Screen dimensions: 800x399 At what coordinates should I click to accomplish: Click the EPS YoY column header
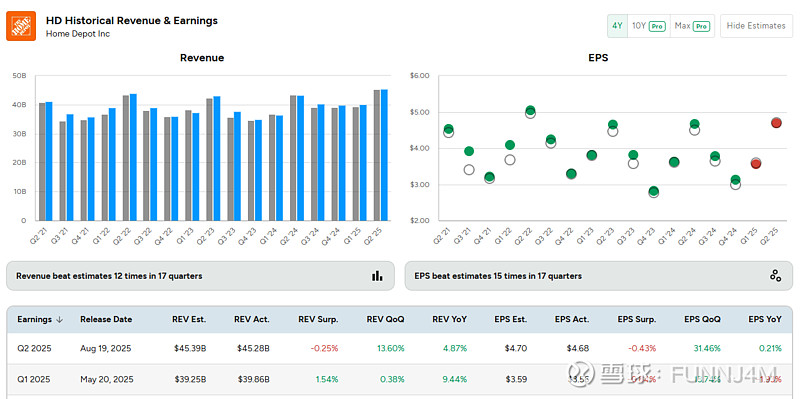[765, 319]
